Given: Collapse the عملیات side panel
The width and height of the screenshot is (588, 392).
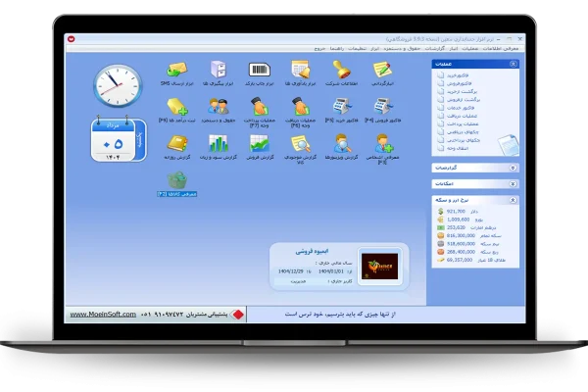Looking at the screenshot, I should [513, 64].
